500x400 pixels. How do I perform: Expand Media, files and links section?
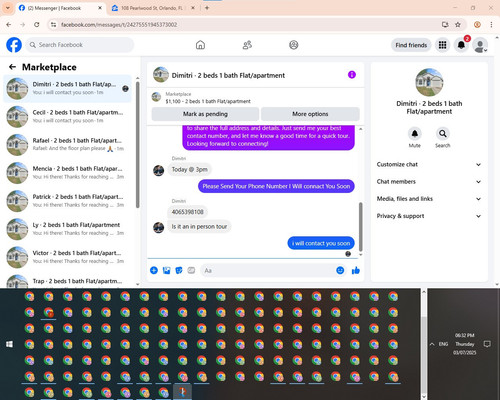click(429, 199)
